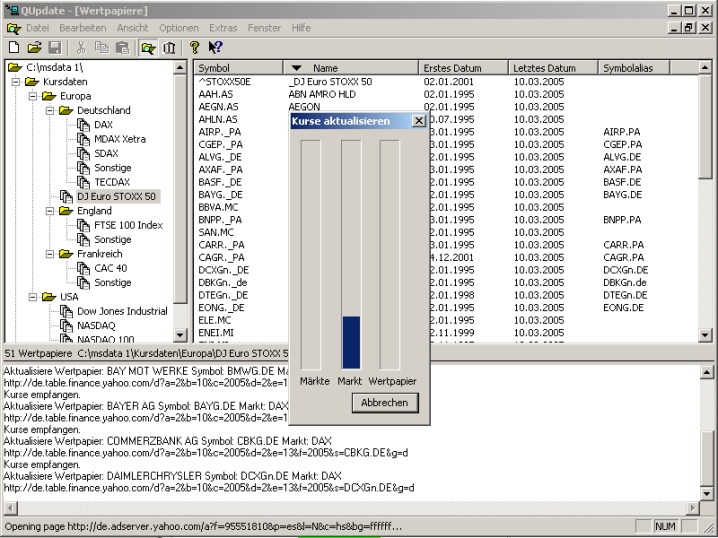This screenshot has width=718, height=538.
Task: Click the Open folder toolbar icon
Action: 35,47
